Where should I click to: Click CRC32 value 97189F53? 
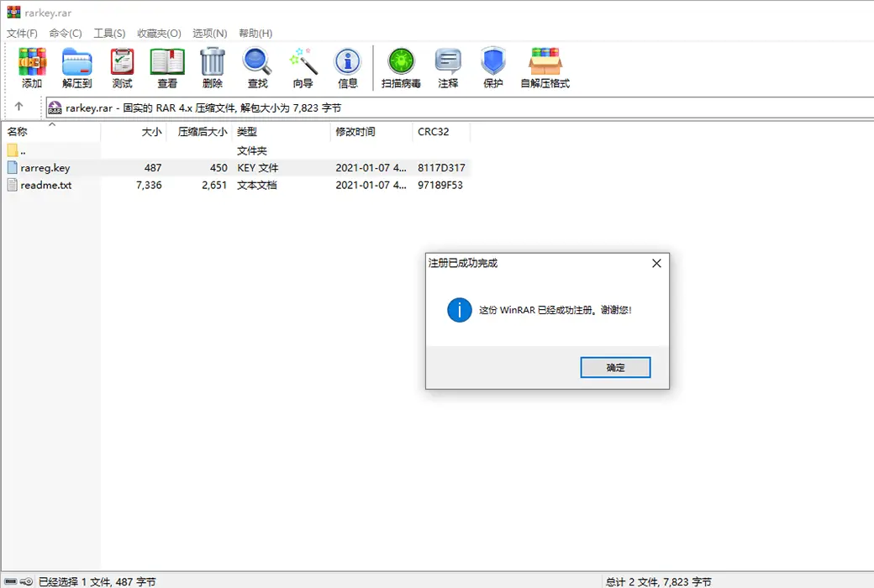pyautogui.click(x=440, y=185)
